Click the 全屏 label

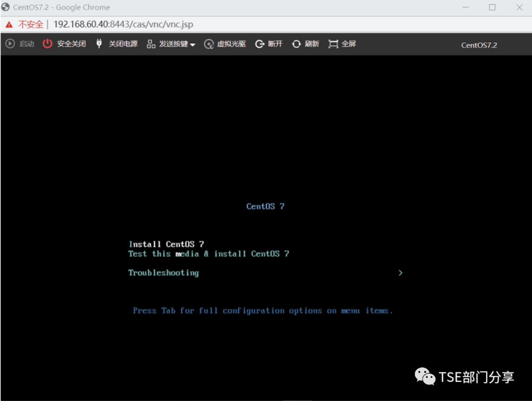tap(349, 44)
